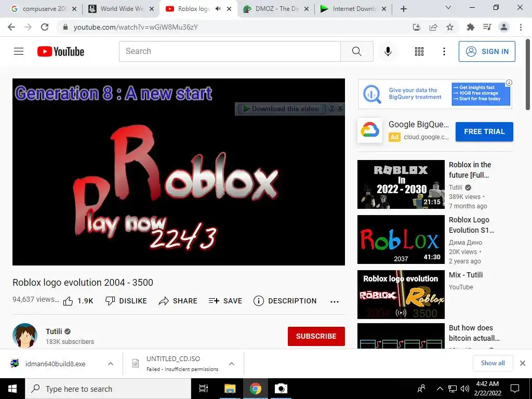Close the downloads bar
The width and height of the screenshot is (532, 399).
523,363
